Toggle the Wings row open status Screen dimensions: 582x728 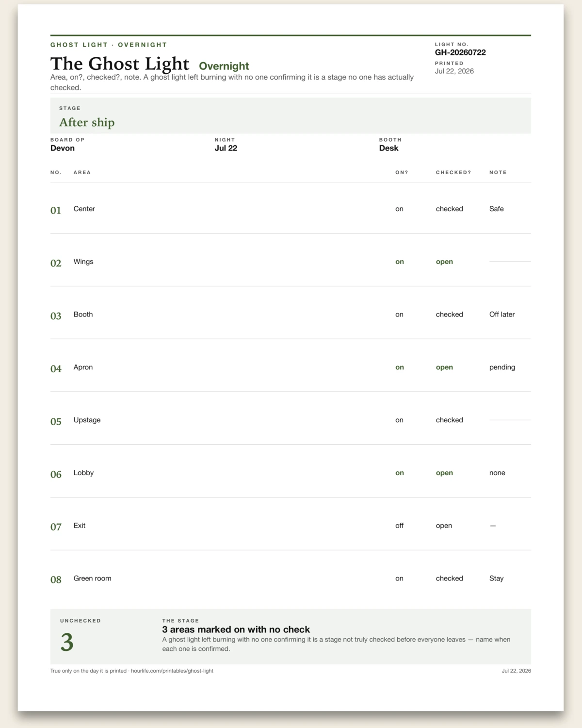(x=444, y=262)
